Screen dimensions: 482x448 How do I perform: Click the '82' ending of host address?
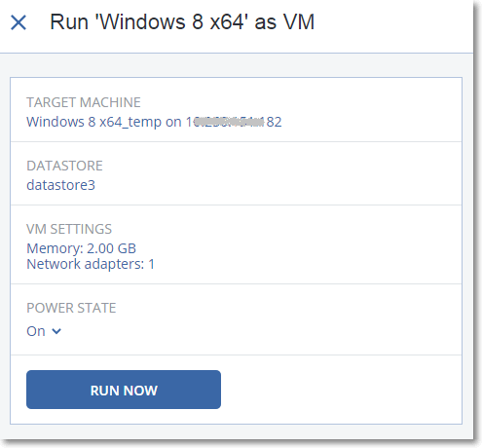point(274,122)
